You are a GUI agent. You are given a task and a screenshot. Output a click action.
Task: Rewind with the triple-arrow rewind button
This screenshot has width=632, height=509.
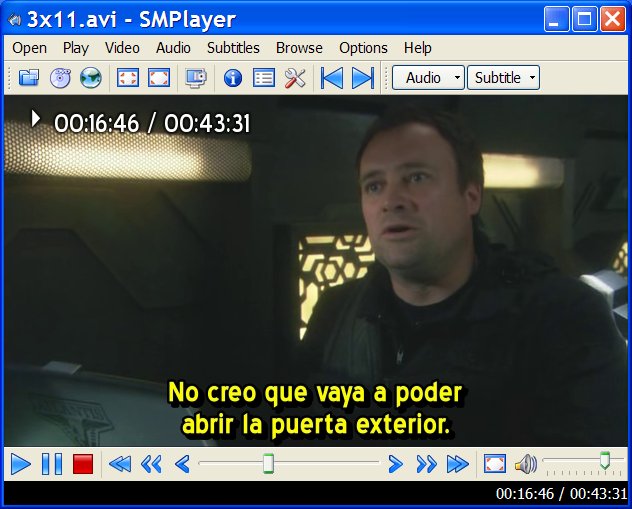coord(120,464)
